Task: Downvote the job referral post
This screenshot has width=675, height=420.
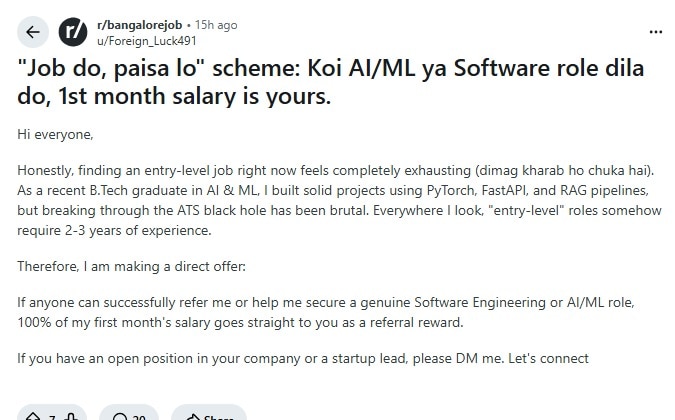Action: point(71,417)
